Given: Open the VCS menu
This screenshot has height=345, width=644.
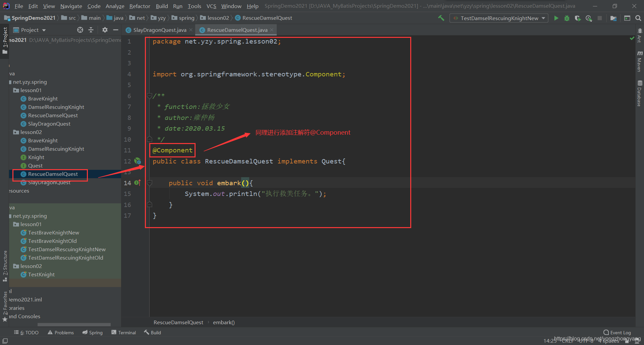Looking at the screenshot, I should coord(211,6).
